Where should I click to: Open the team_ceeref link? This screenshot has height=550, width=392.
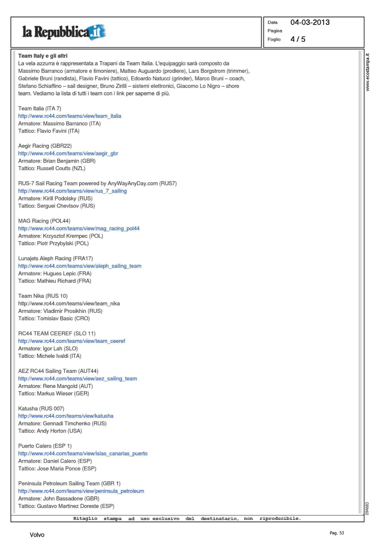coord(72,341)
